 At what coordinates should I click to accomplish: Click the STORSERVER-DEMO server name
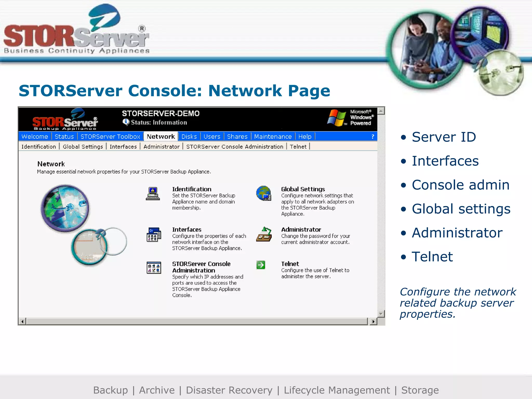pyautogui.click(x=161, y=114)
